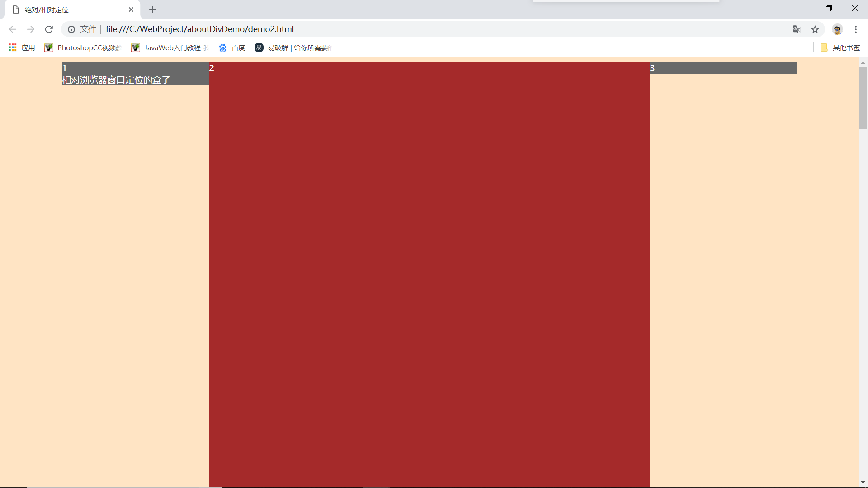Click the address bar URL field

407,29
